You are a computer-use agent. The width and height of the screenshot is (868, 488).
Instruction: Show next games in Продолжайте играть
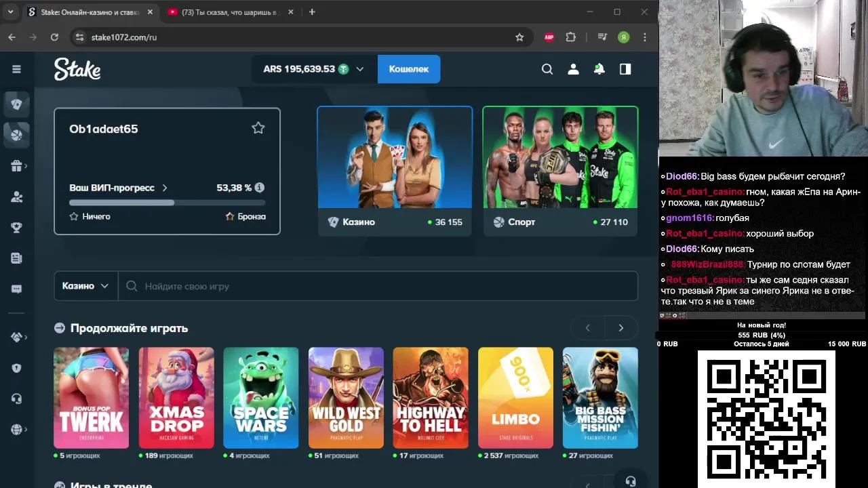(620, 328)
